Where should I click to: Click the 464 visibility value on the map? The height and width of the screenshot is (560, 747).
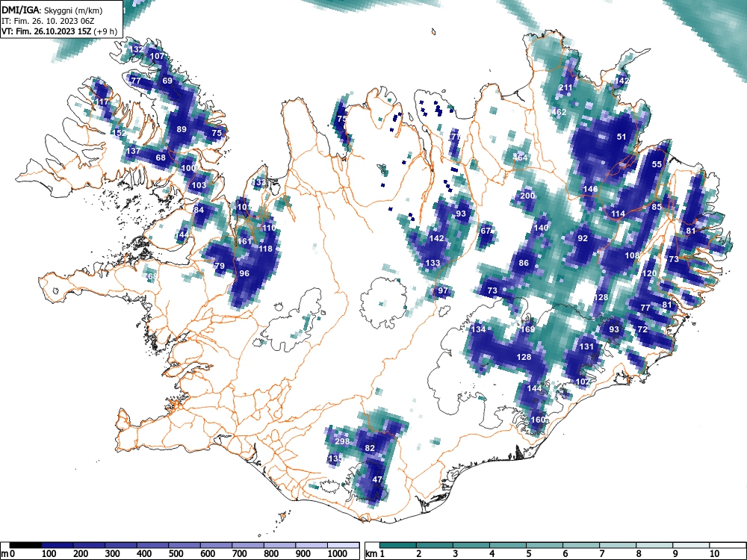click(520, 157)
